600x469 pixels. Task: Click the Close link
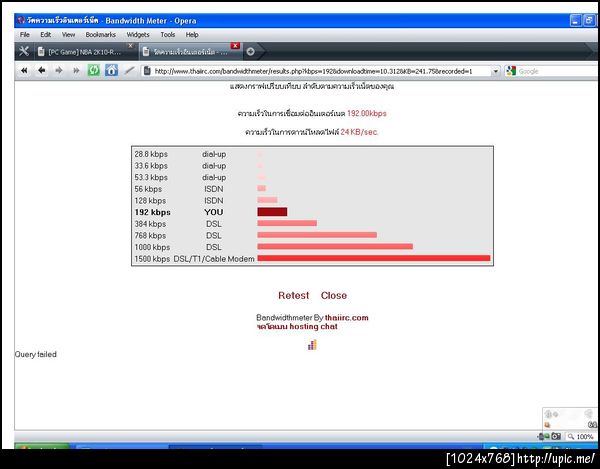(334, 295)
